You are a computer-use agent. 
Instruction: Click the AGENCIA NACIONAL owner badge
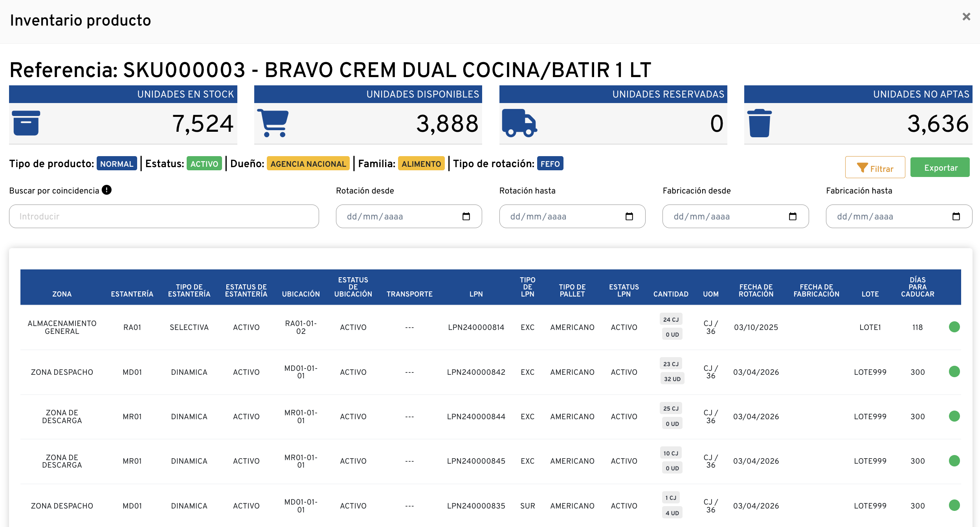pyautogui.click(x=308, y=164)
